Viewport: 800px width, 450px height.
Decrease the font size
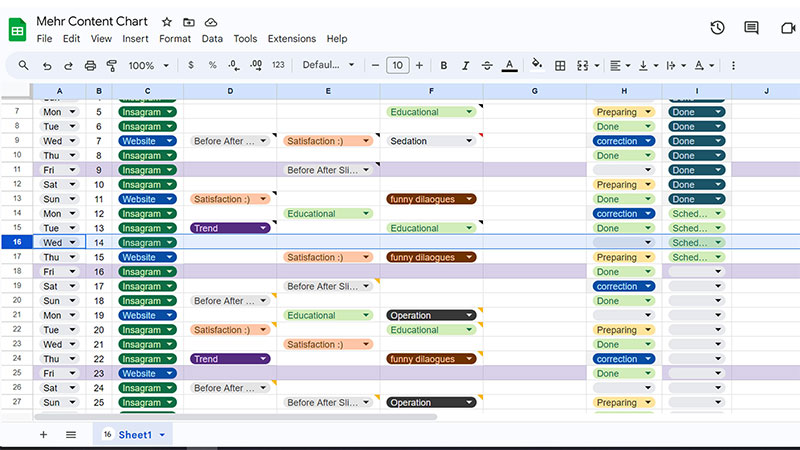pos(376,65)
